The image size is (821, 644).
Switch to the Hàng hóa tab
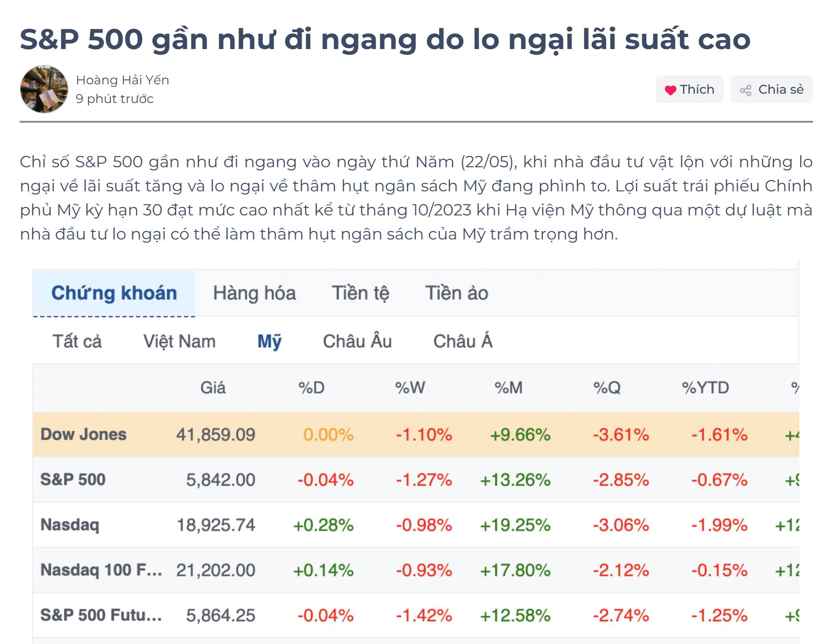tap(254, 293)
